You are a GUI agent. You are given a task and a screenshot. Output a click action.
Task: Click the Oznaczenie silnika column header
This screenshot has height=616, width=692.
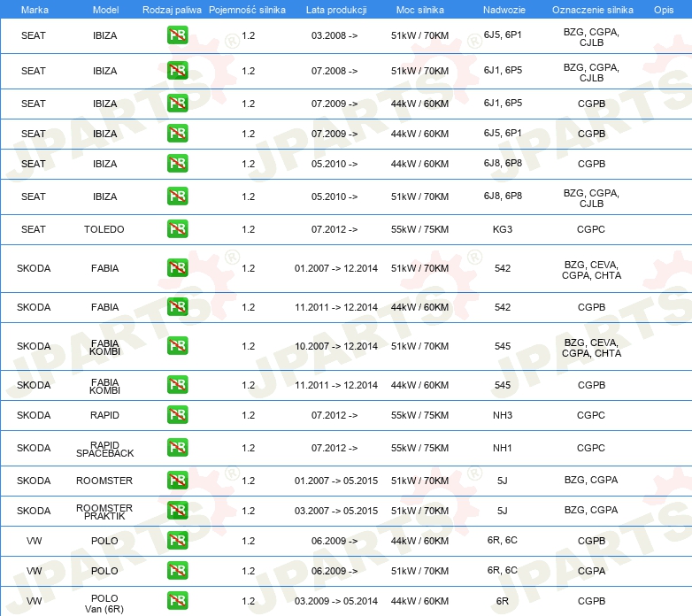[592, 10]
